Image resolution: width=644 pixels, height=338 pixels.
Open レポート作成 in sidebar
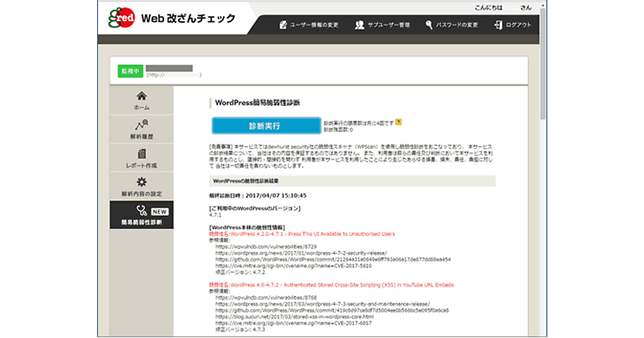(142, 158)
